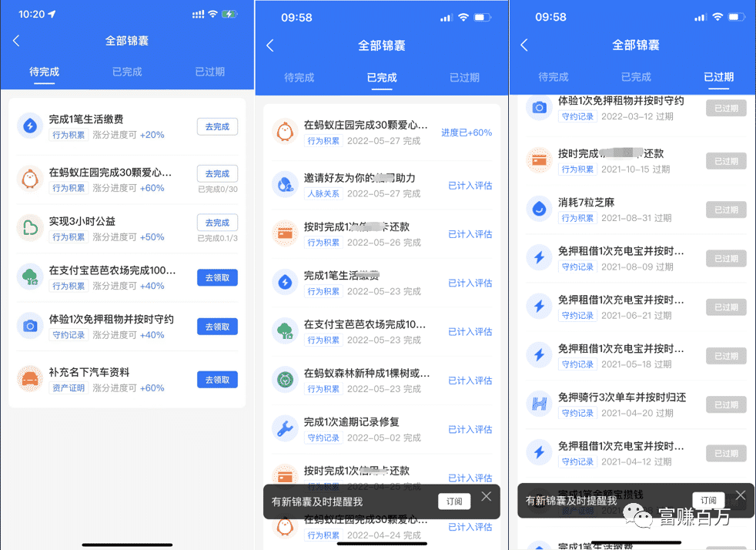
Task: Tap the farm tree icon beside 芭芭农场 去领取
Action: tap(30, 277)
